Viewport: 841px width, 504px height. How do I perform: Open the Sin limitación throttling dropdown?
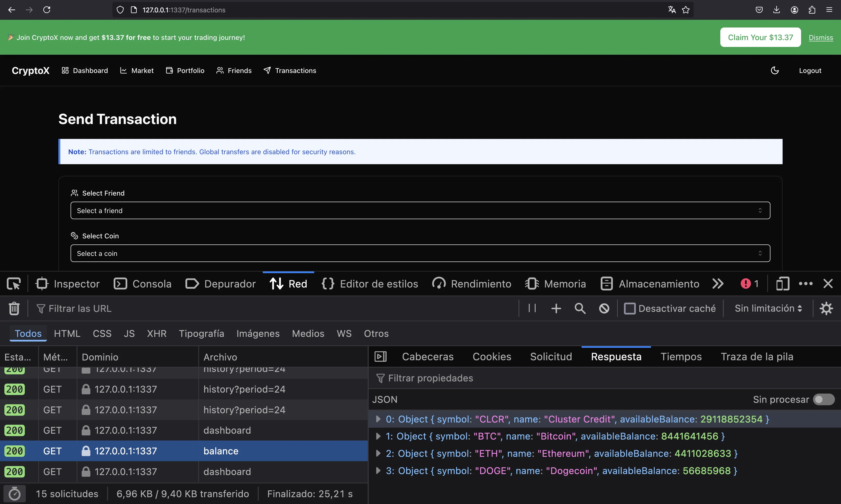[768, 308]
